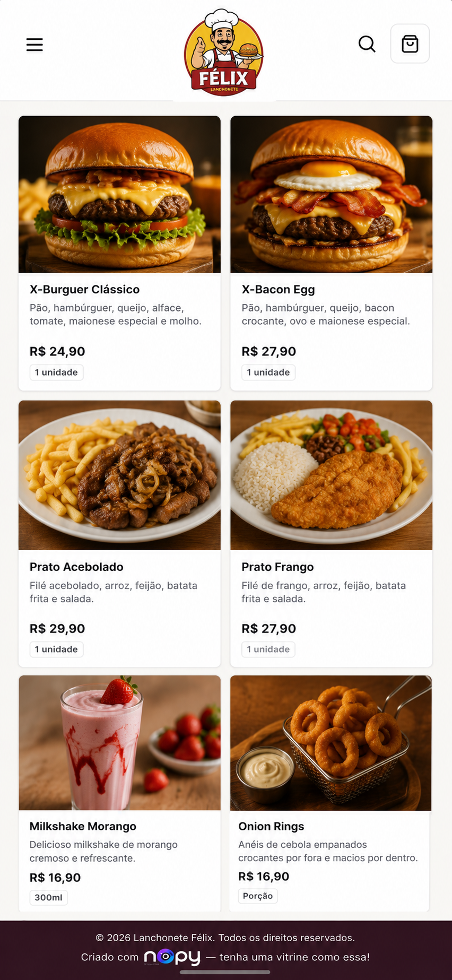Follow the "tenha uma vitrine como essa!" link

pos(294,957)
